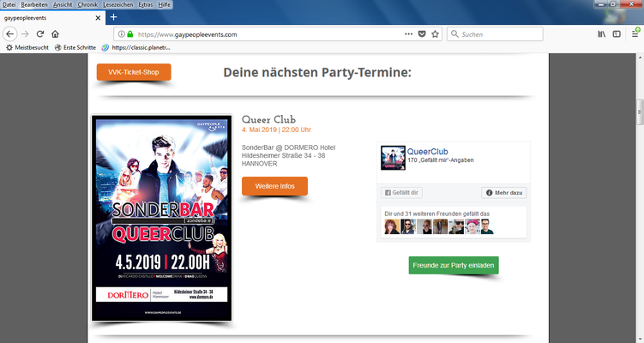Click the scrollbar down arrow
This screenshot has width=644, height=343.
tap(640, 339)
